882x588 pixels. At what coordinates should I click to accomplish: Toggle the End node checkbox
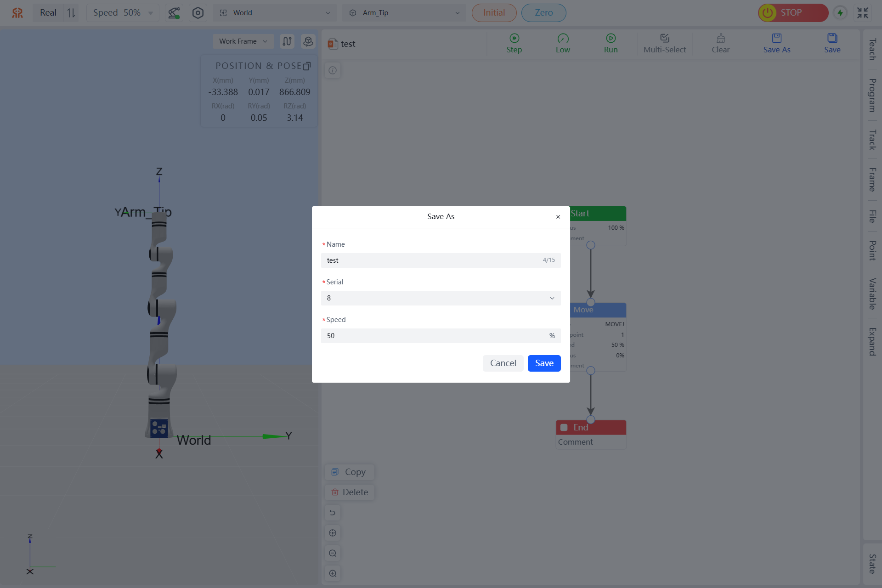click(564, 427)
